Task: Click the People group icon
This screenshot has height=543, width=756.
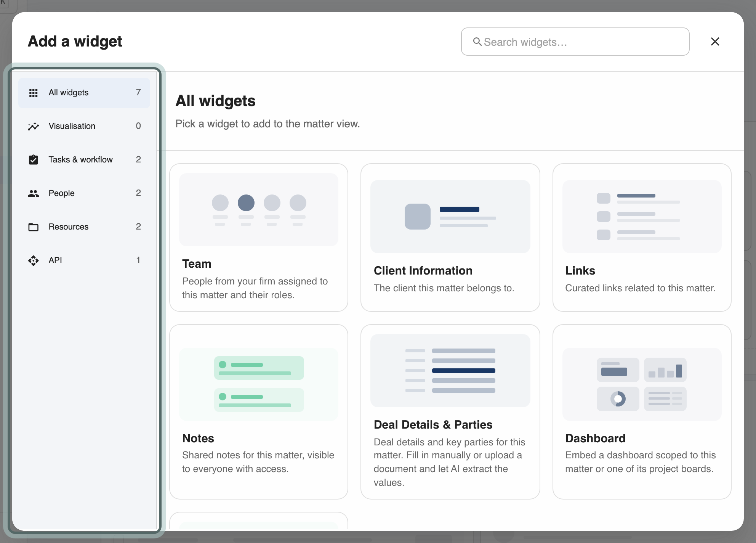Action: pyautogui.click(x=34, y=193)
